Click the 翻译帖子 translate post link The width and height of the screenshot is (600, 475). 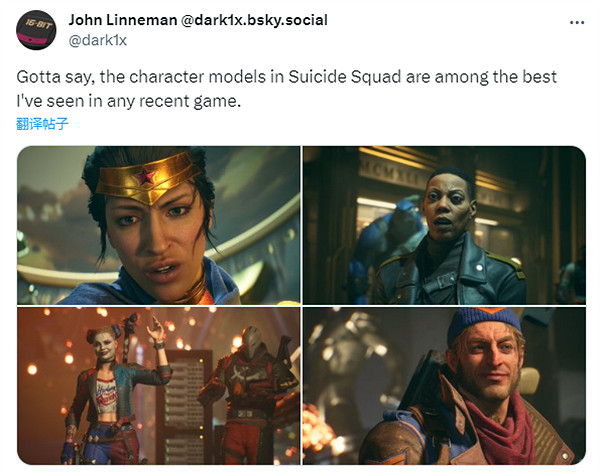click(42, 124)
